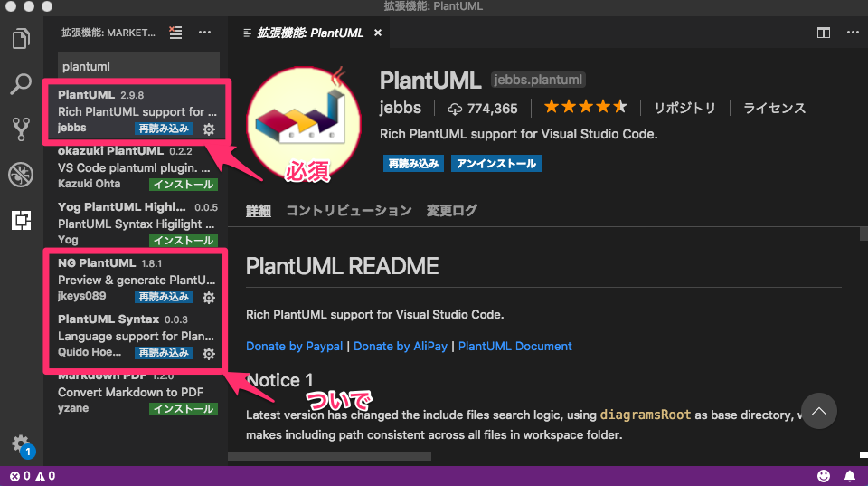
Task: Click errors and warnings count in status bar
Action: pos(33,476)
